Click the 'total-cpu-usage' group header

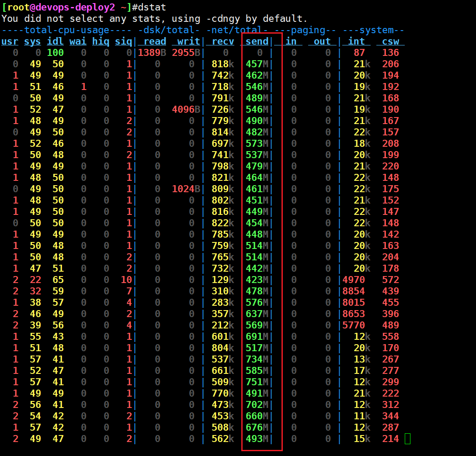[66, 30]
